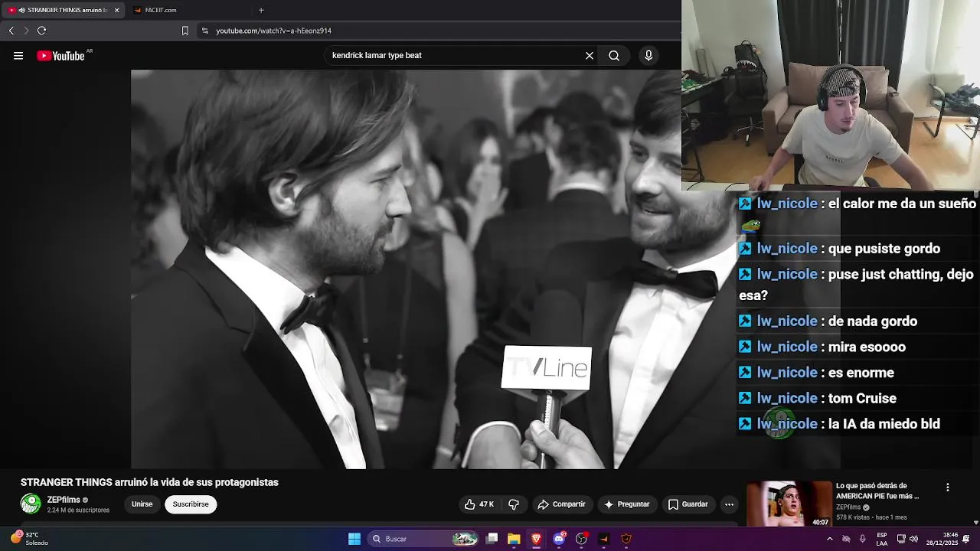
Task: Open the network status tray icon
Action: 901,539
